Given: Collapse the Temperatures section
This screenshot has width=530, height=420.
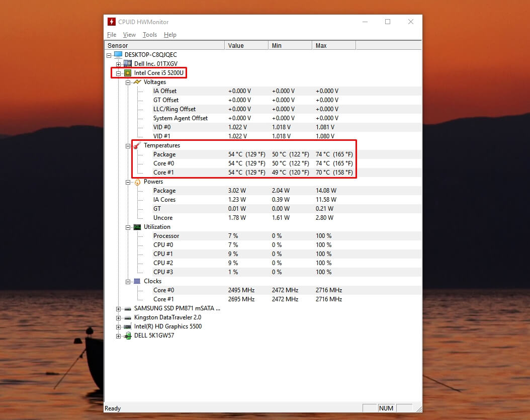Looking at the screenshot, I should (128, 145).
